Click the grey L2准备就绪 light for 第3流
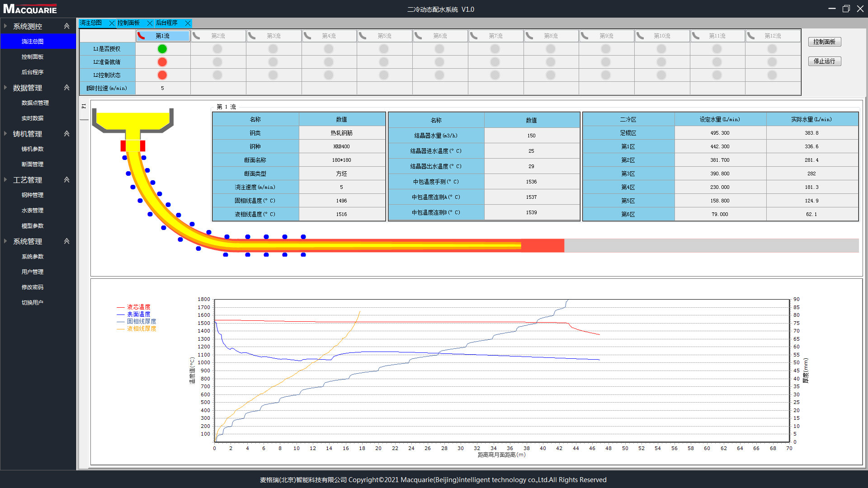 [x=273, y=62]
